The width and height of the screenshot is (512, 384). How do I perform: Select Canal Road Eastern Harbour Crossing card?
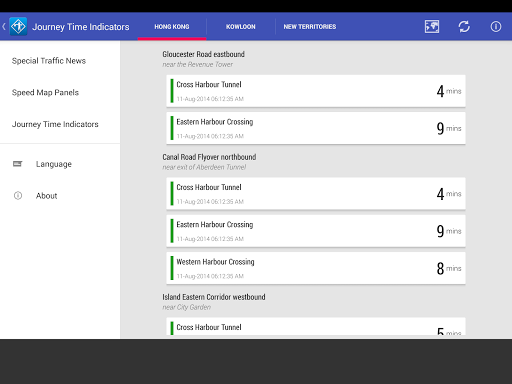[316, 231]
